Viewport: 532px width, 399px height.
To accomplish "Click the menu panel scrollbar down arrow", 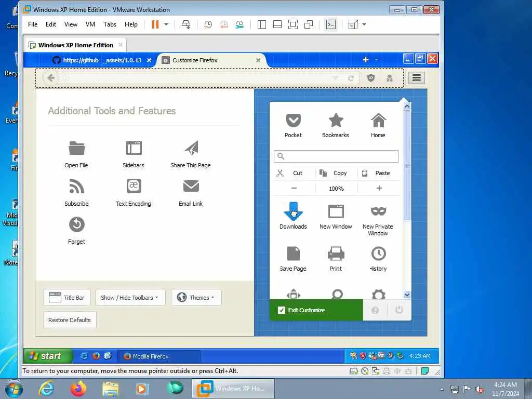I will (407, 295).
